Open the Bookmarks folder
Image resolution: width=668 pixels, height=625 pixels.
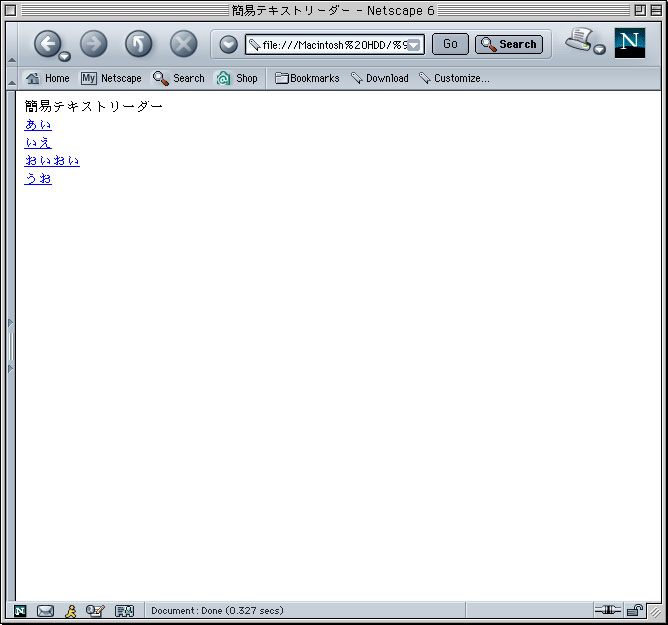307,78
